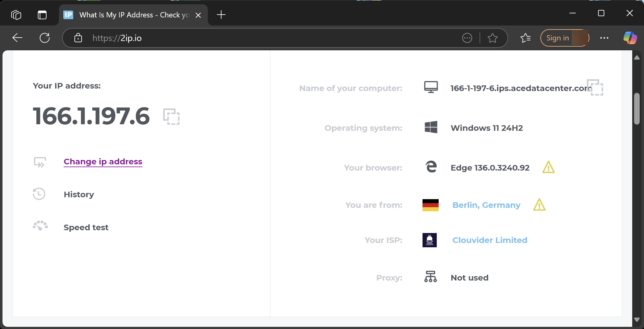
Task: Click the Clouvider ISP logo icon
Action: click(430, 240)
